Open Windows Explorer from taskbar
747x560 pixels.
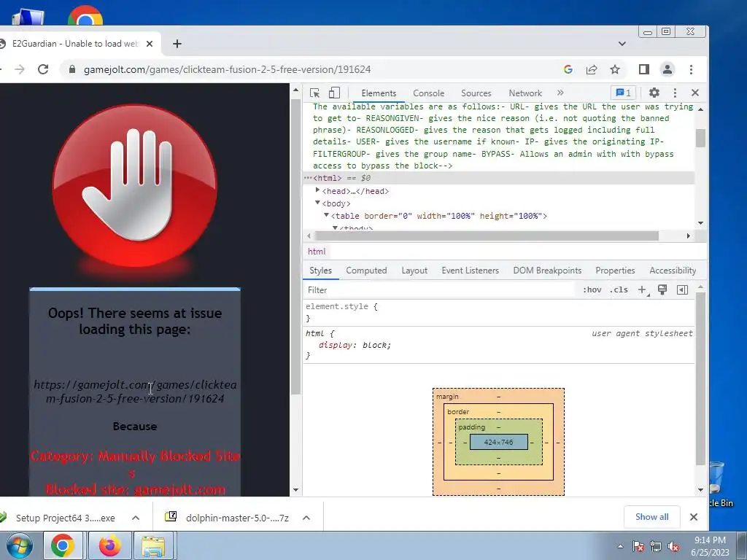pos(152,545)
